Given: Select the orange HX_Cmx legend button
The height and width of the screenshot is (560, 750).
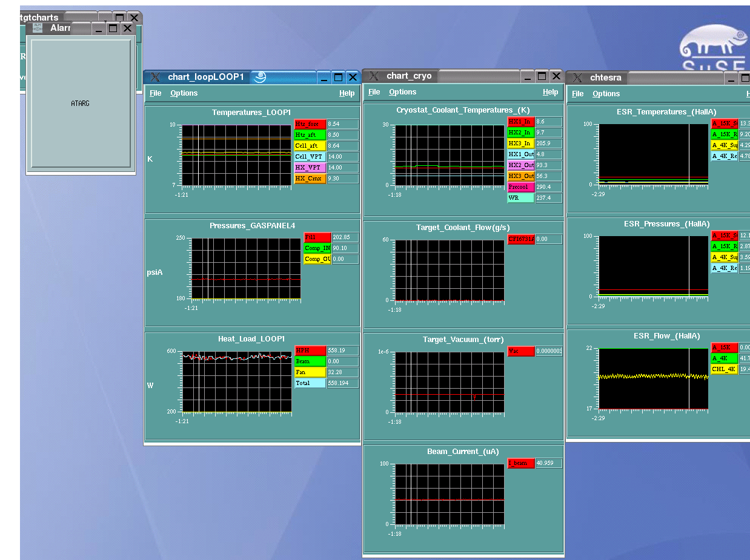Looking at the screenshot, I should click(x=310, y=179).
